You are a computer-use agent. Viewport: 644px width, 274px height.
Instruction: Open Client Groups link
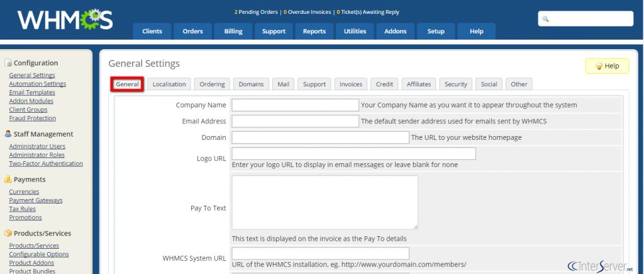(x=28, y=110)
